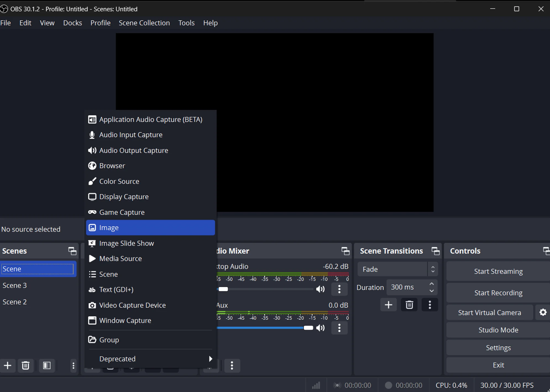Screen dimensions: 550x392
Task: Choose Application Audio Capture (BETA) source
Action: [x=150, y=119]
